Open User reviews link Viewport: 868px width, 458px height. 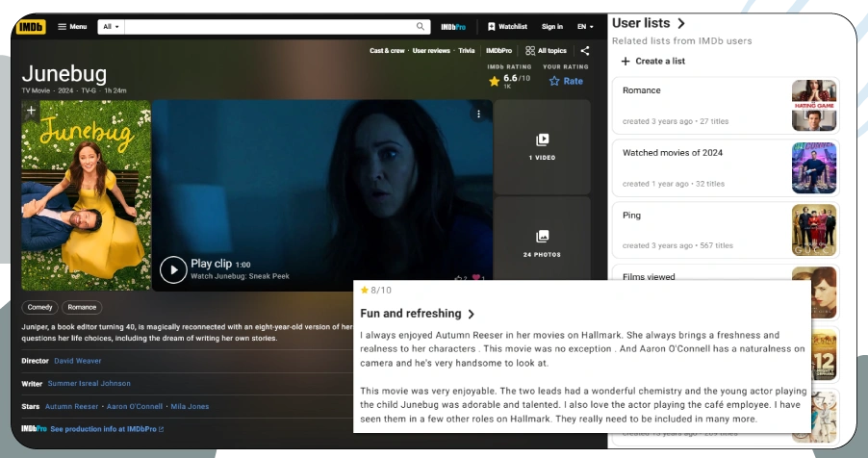coord(431,50)
